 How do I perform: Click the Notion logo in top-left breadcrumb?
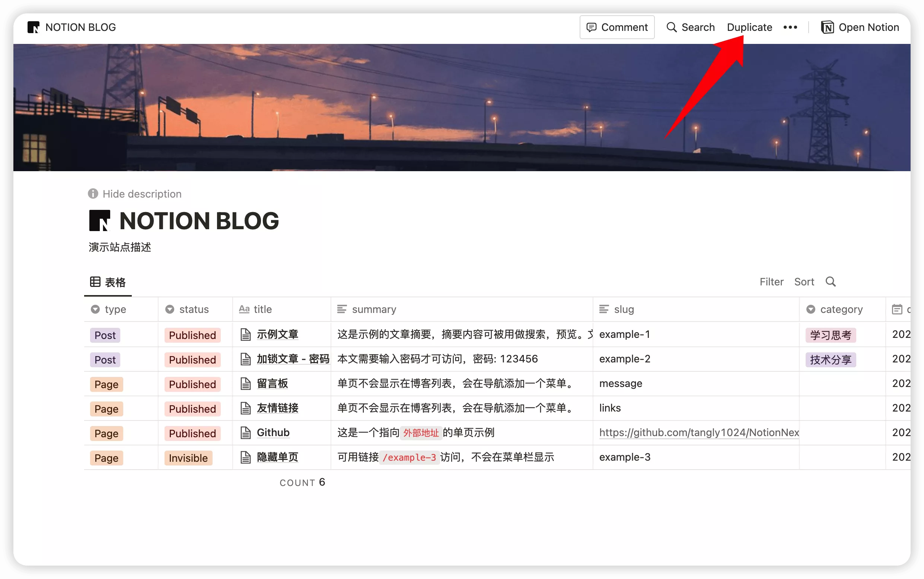pos(34,27)
